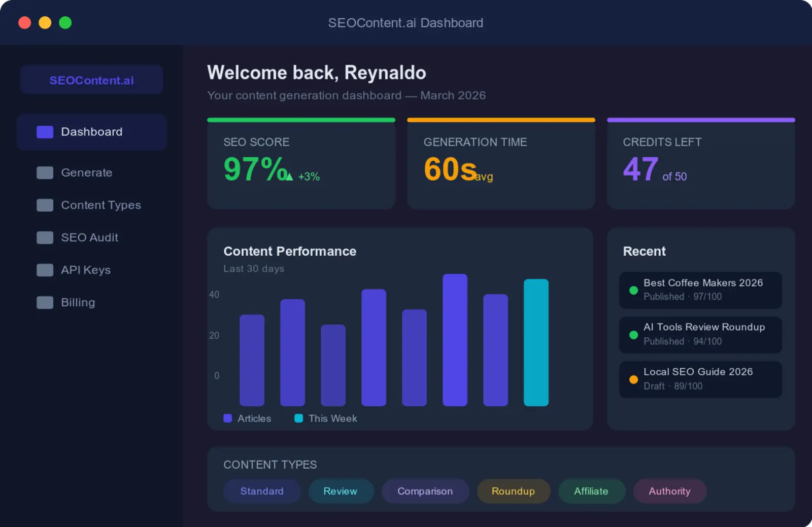This screenshot has height=527, width=812.
Task: Click the green status dot beside Best Coffee Makers 2026
Action: [633, 291]
